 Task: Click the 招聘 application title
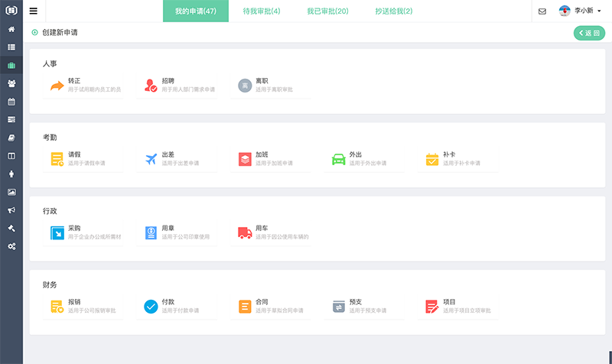[x=168, y=81]
